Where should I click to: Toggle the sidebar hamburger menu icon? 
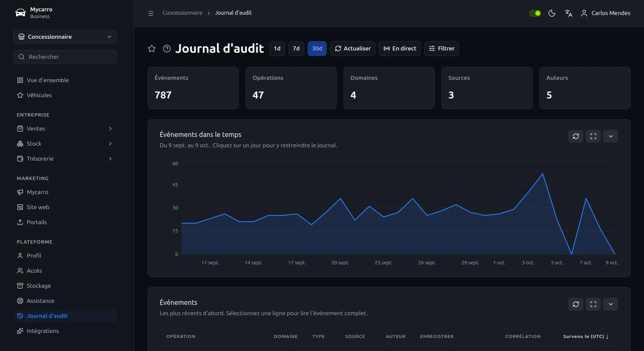(x=151, y=13)
